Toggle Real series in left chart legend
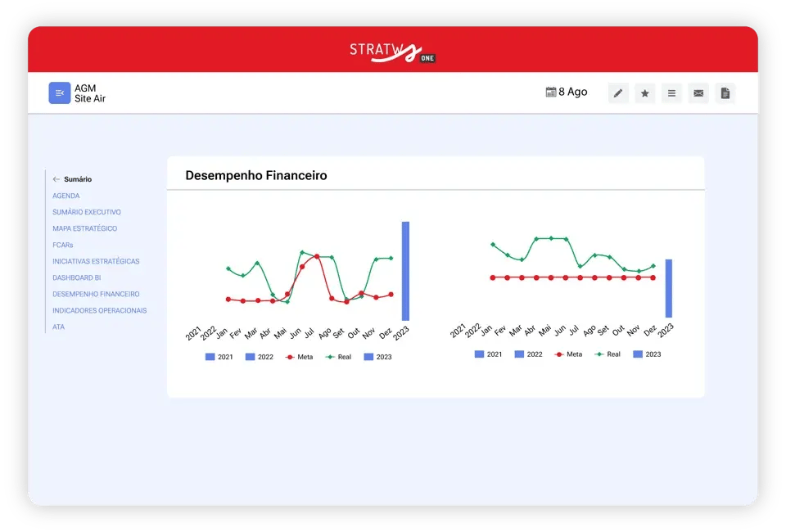The width and height of the screenshot is (786, 532). point(338,357)
